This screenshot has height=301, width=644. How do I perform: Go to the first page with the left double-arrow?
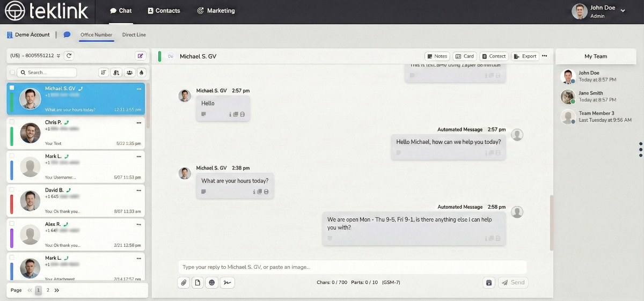point(30,290)
